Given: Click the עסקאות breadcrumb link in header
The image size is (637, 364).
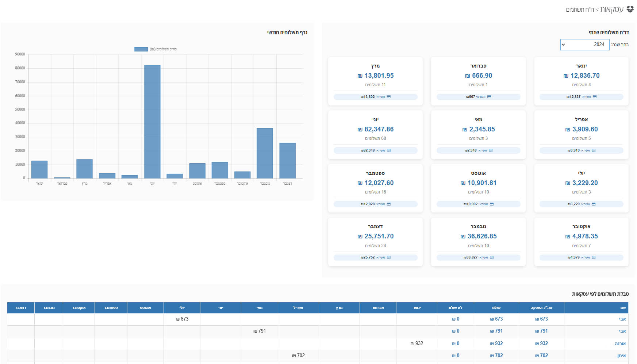Looking at the screenshot, I should [x=612, y=9].
